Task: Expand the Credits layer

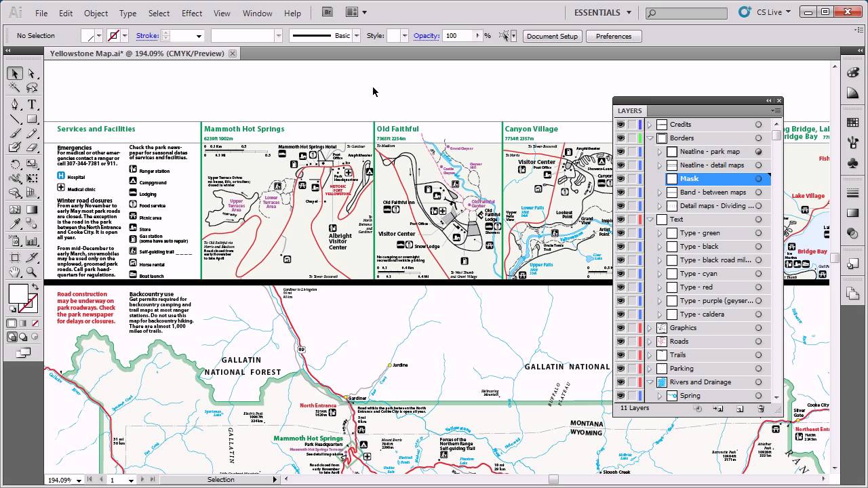Action: (x=649, y=125)
